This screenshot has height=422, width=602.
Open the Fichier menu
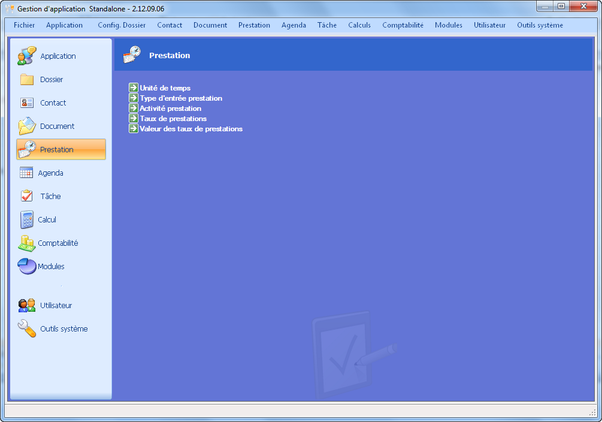click(24, 24)
